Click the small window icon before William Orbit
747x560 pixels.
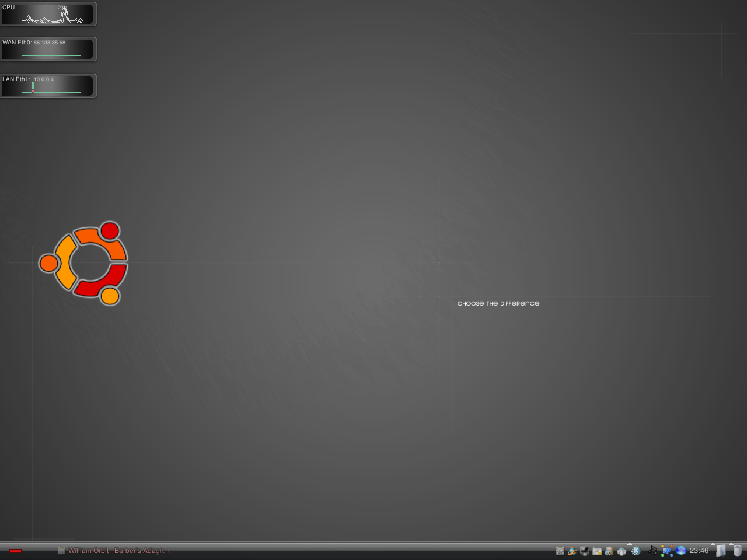pos(61,551)
